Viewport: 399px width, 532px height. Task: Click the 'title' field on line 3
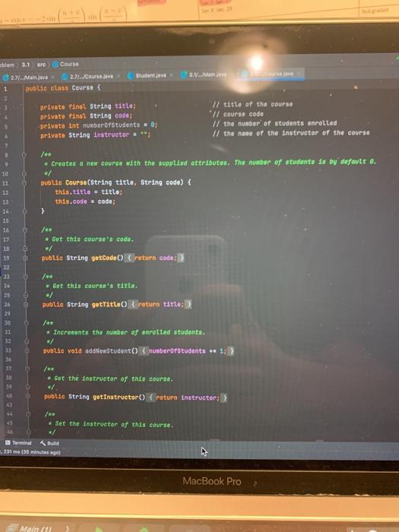pos(125,106)
